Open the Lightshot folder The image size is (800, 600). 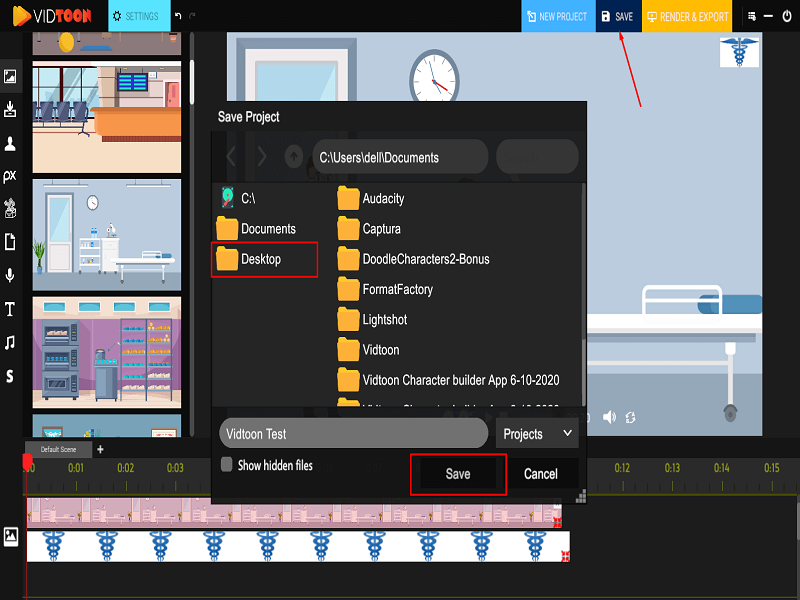(x=372, y=320)
